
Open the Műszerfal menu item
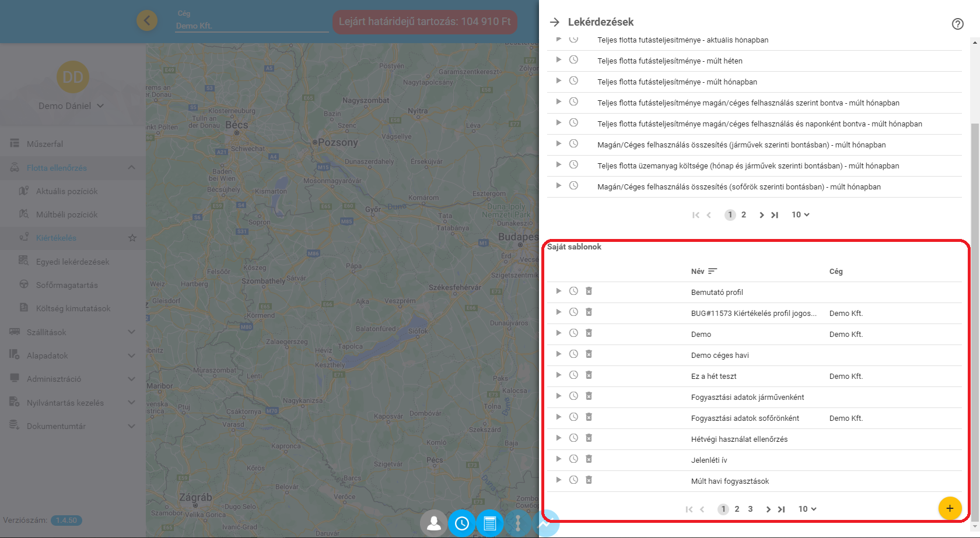tap(45, 144)
